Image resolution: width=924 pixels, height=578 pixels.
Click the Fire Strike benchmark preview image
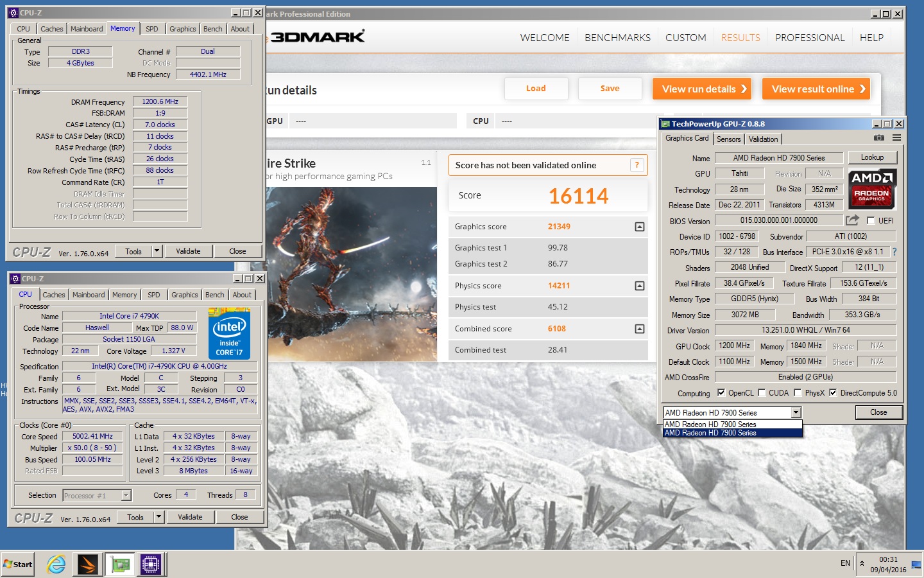[351, 274]
